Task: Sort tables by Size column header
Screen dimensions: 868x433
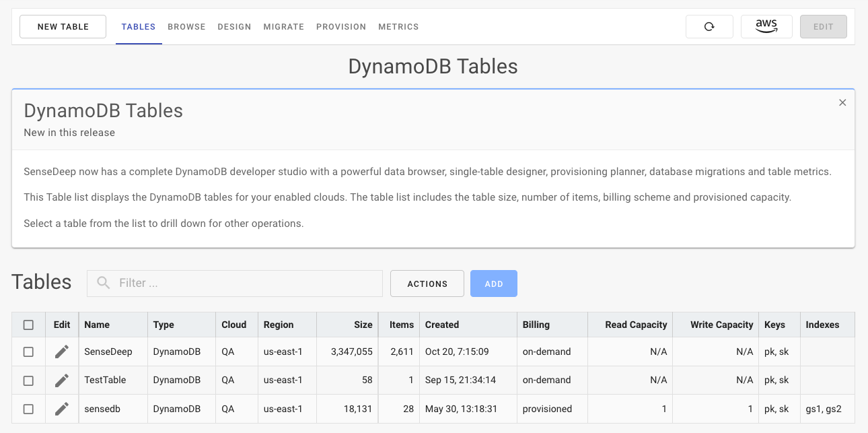Action: tap(363, 325)
